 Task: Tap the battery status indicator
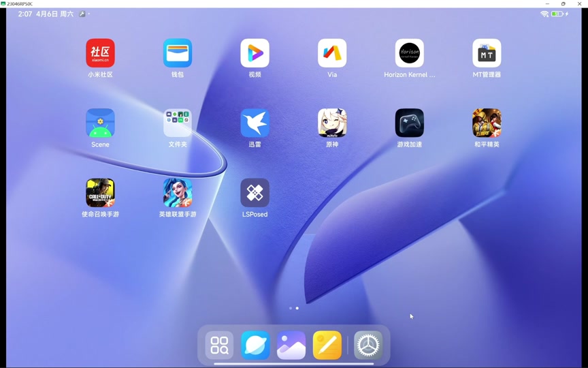[x=557, y=14]
